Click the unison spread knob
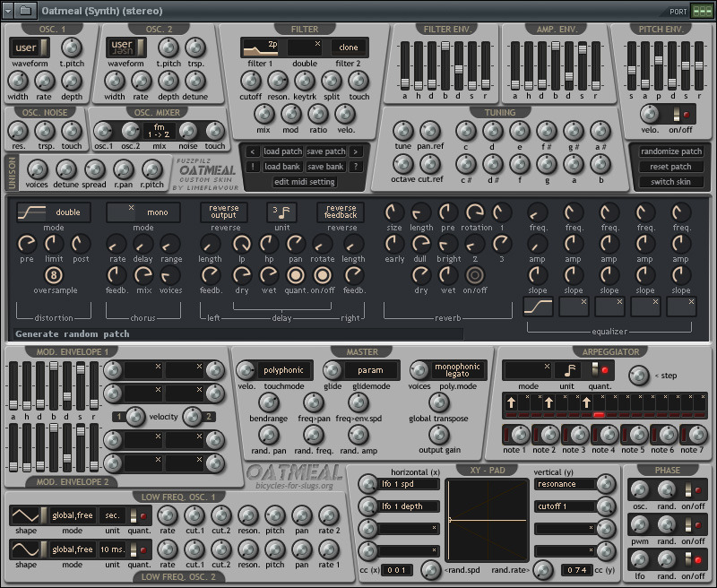 click(x=94, y=169)
